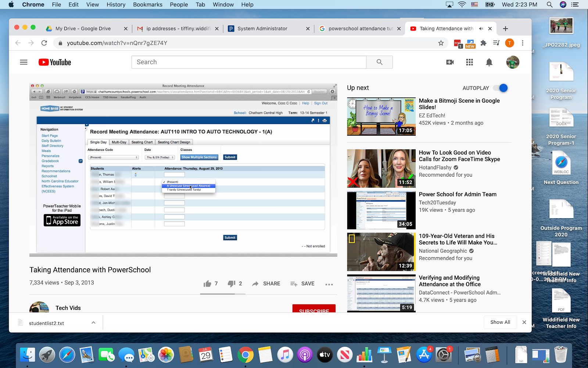Open the Window menu in the menu bar
The height and width of the screenshot is (368, 588).
pos(223,4)
